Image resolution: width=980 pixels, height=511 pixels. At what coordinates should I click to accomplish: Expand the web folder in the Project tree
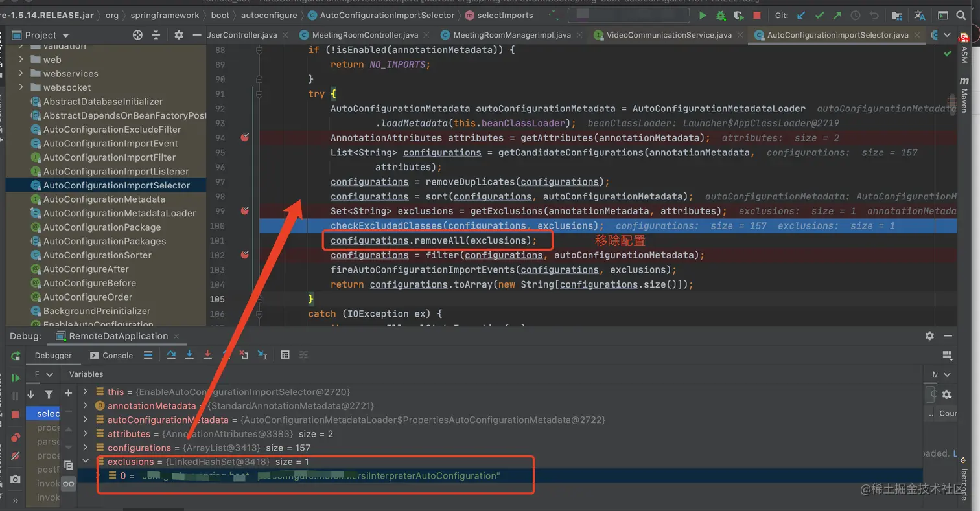[x=21, y=59]
